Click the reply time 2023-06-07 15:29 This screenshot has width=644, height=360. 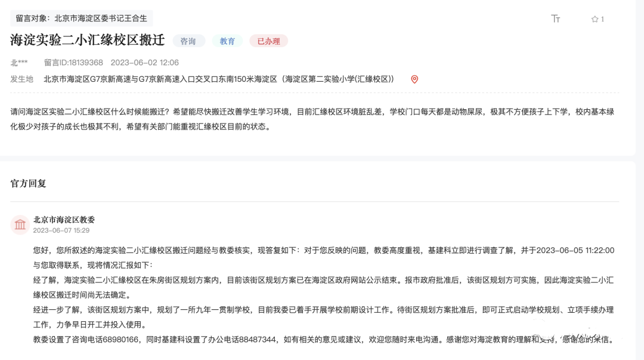tap(61, 230)
